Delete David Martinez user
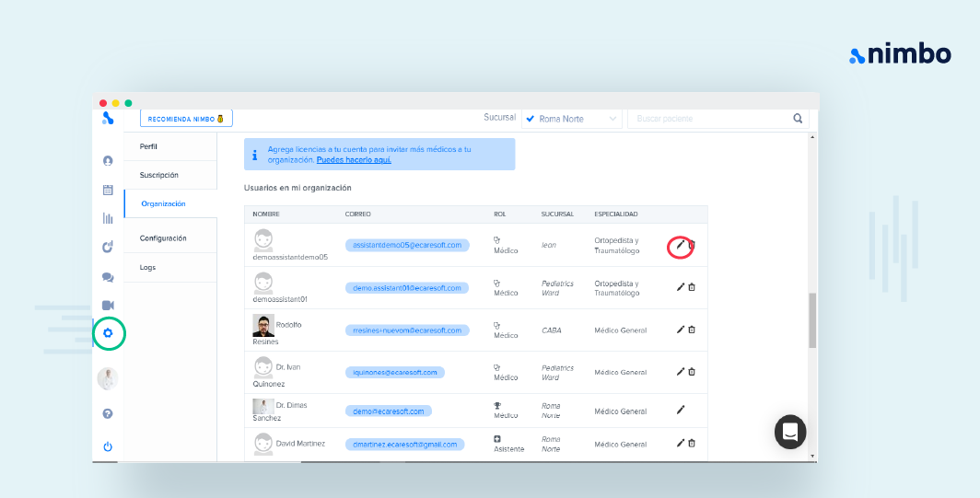The height and width of the screenshot is (498, 980). click(x=692, y=443)
